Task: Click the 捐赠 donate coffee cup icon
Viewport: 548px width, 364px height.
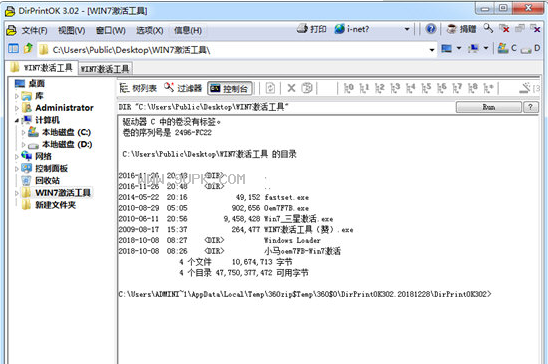Action: (x=452, y=29)
